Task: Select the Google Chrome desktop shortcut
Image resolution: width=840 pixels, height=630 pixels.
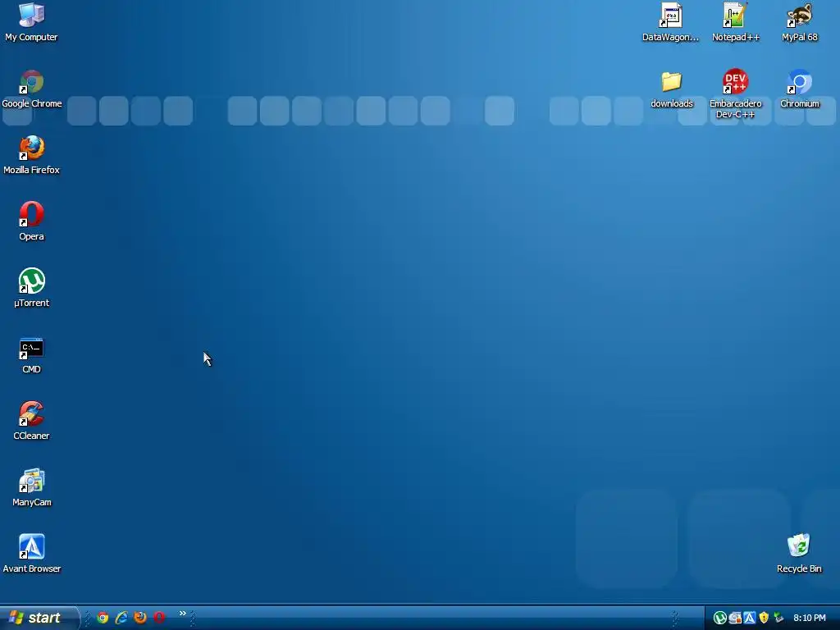Action: coord(32,89)
